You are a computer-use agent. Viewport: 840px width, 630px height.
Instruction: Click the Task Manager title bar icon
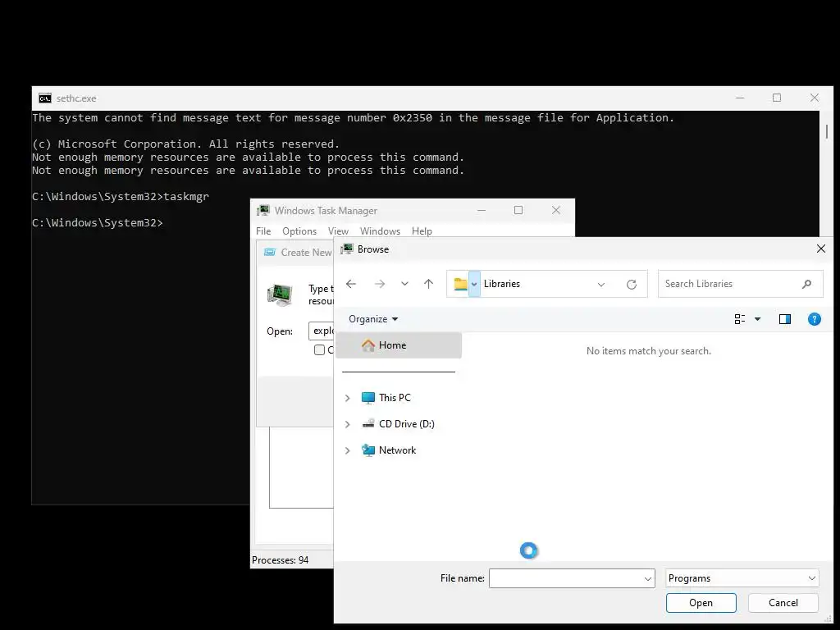263,211
